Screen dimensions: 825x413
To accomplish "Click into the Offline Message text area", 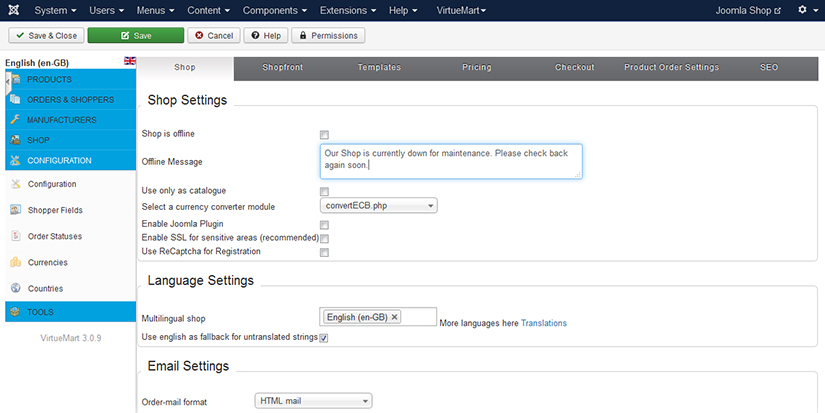I will (x=451, y=161).
